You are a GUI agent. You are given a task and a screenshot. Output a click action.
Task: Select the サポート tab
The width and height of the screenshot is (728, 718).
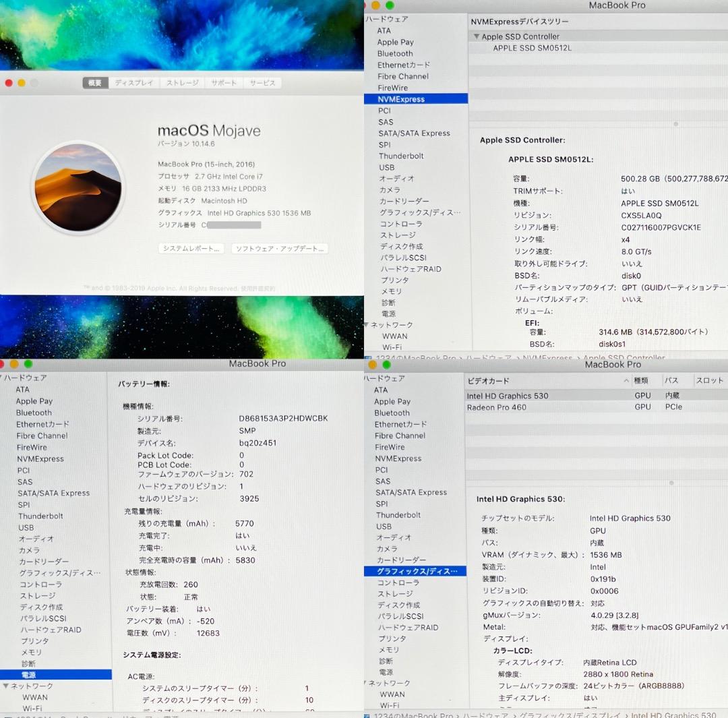coord(222,82)
